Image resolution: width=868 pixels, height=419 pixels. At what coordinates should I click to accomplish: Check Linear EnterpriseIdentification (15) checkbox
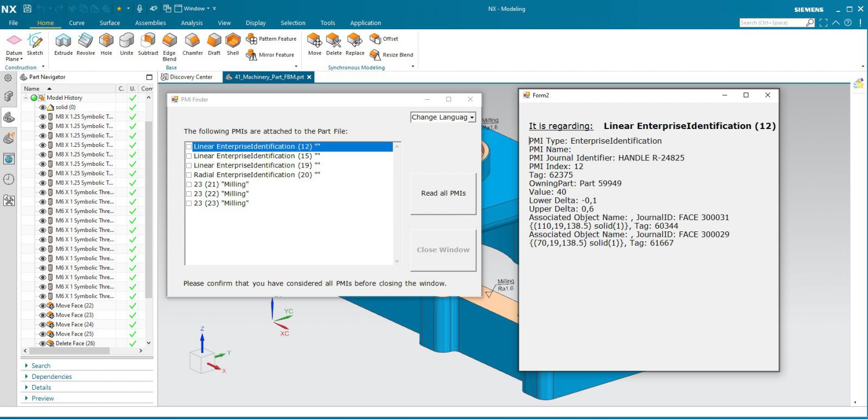coord(189,156)
